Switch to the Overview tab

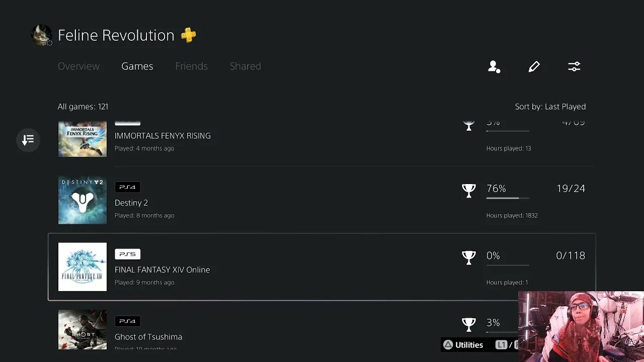click(x=78, y=66)
